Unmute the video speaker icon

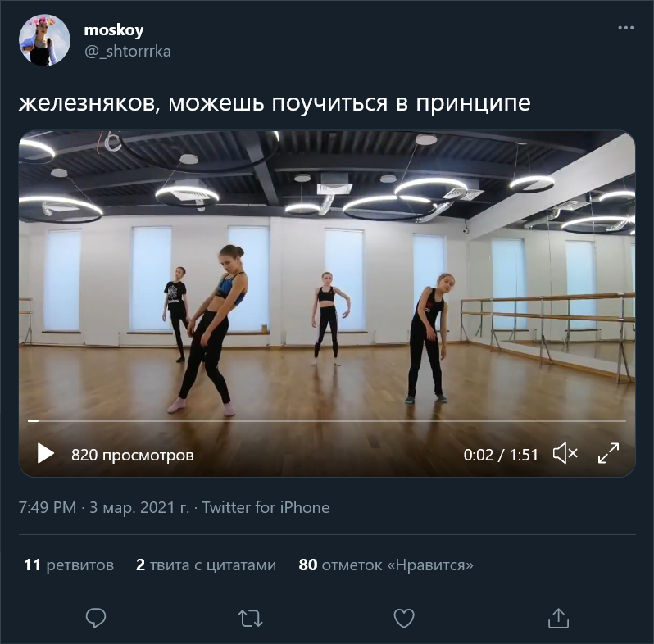[565, 453]
